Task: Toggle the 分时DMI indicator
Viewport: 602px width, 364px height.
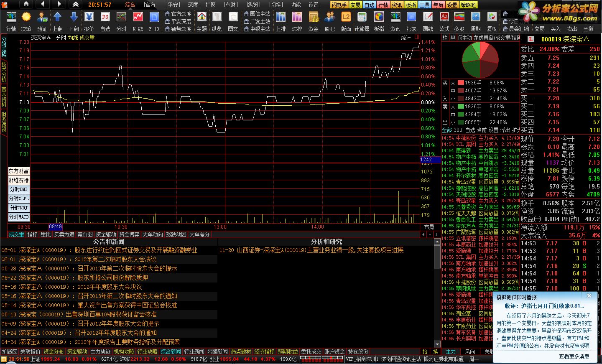Action: 19,189
